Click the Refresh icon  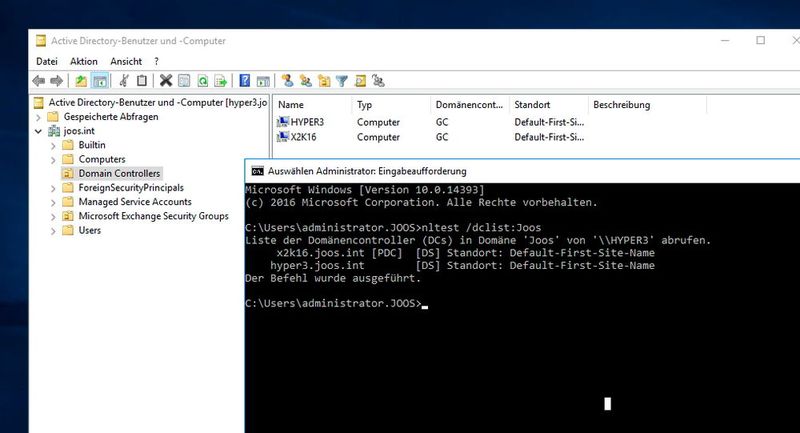[203, 81]
